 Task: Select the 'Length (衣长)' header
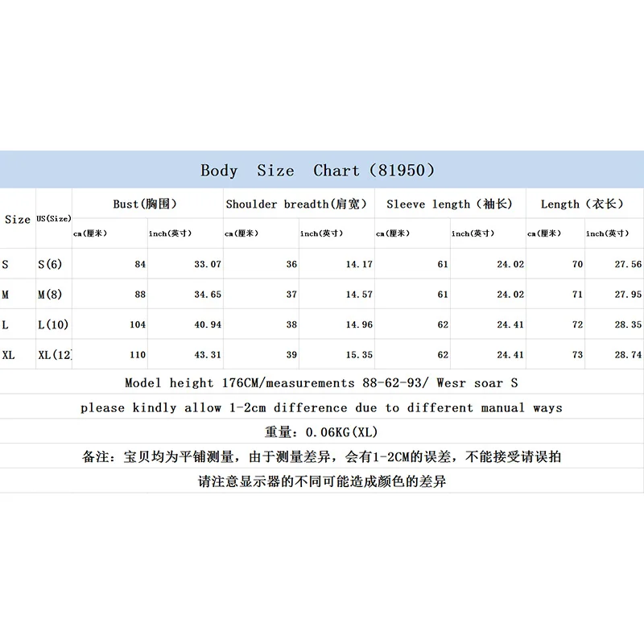tap(582, 204)
